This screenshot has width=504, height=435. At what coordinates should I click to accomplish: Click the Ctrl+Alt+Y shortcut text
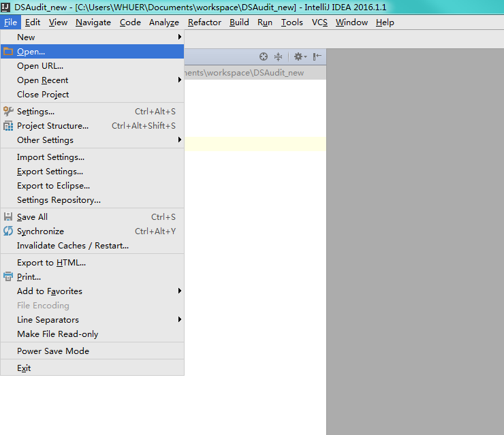(155, 231)
